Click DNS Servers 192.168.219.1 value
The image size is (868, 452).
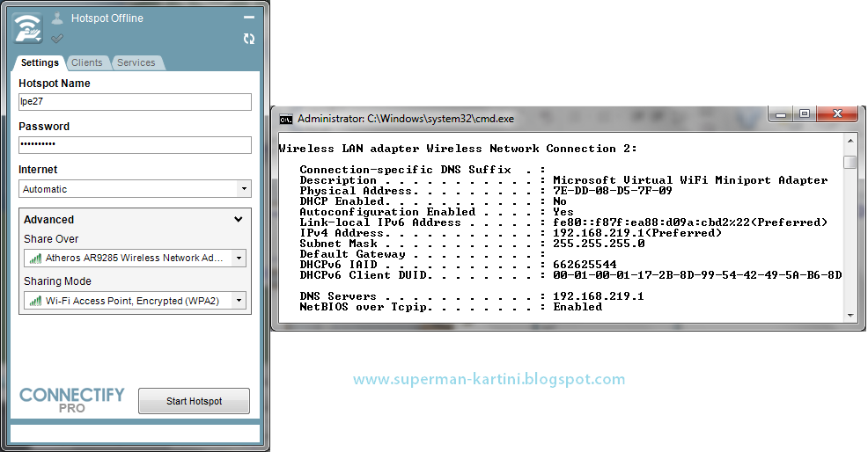[599, 296]
